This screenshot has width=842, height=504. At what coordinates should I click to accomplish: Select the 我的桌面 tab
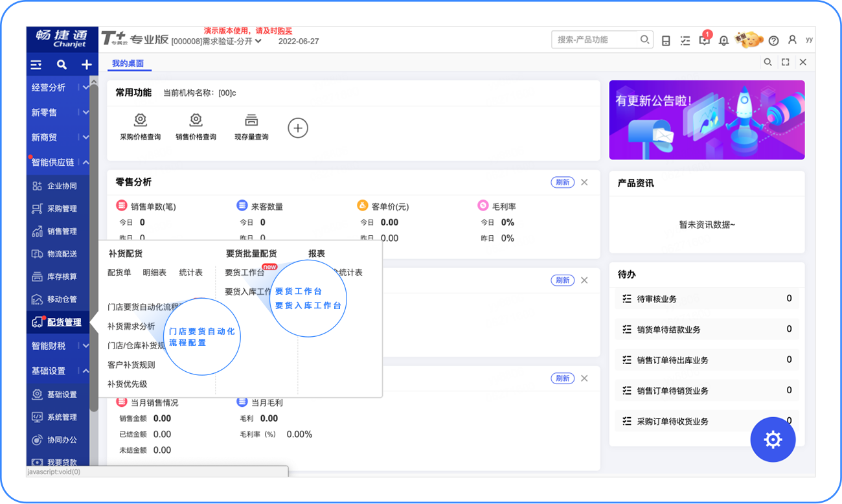coord(128,63)
